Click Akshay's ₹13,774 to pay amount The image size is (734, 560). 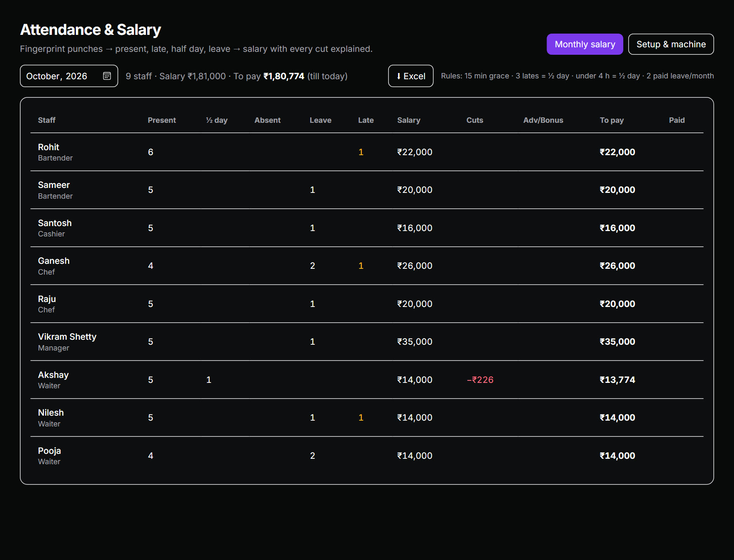coord(617,380)
